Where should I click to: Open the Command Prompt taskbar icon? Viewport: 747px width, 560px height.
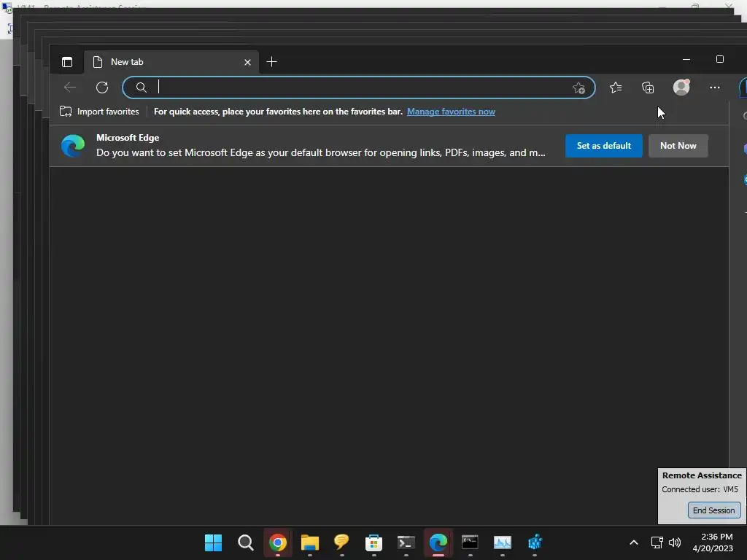pyautogui.click(x=470, y=542)
